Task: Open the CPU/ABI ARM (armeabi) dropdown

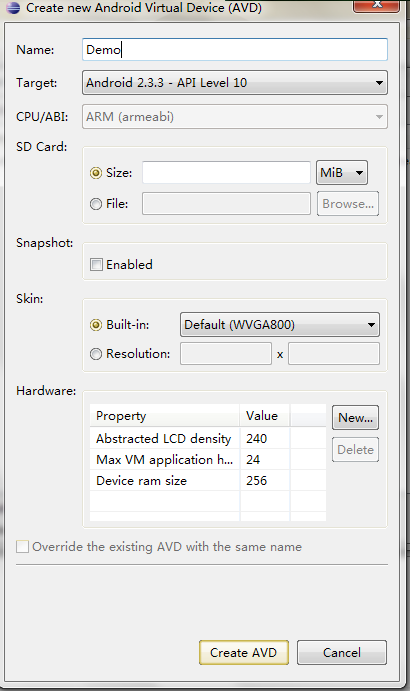Action: (235, 117)
